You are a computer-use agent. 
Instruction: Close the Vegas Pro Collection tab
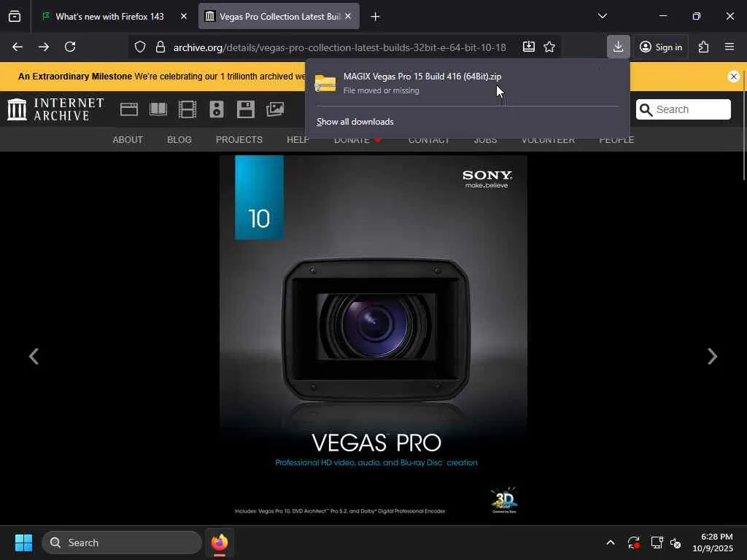coord(348,16)
